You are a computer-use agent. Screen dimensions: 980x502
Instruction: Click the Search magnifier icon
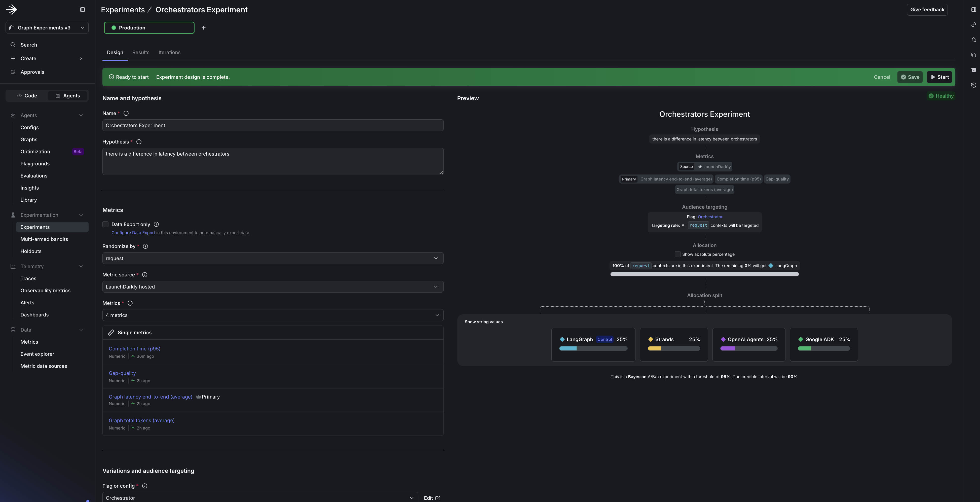pyautogui.click(x=13, y=45)
